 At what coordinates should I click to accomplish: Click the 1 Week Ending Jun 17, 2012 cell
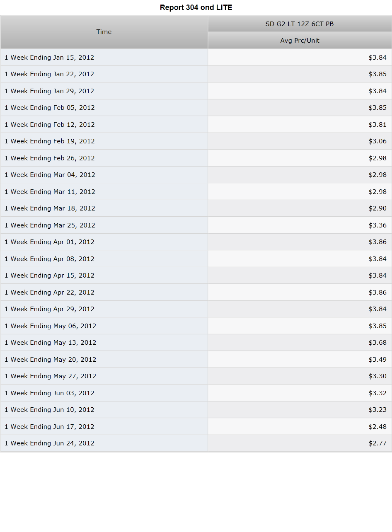104,426
